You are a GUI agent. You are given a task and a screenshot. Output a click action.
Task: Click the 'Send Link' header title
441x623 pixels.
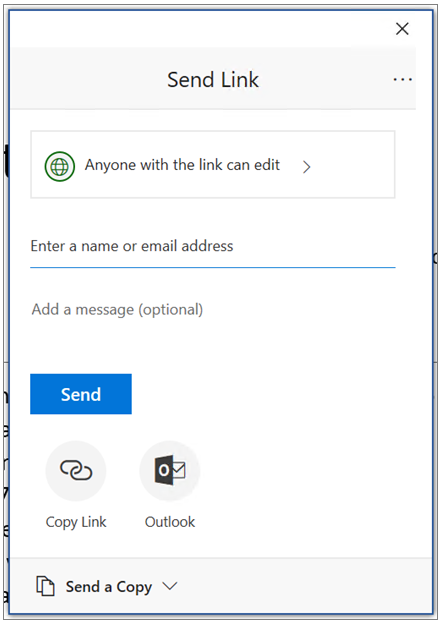(x=213, y=79)
